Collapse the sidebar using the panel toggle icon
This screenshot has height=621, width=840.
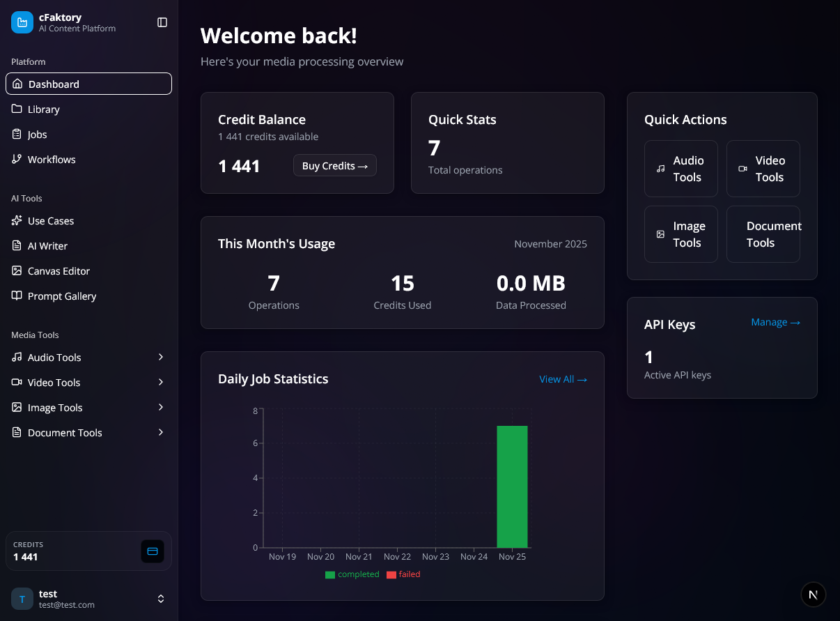[x=162, y=22]
